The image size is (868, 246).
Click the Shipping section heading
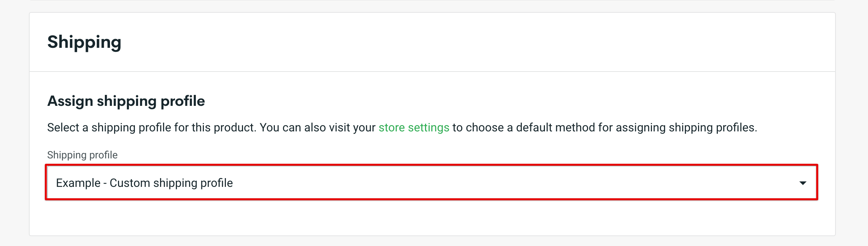coord(84,42)
